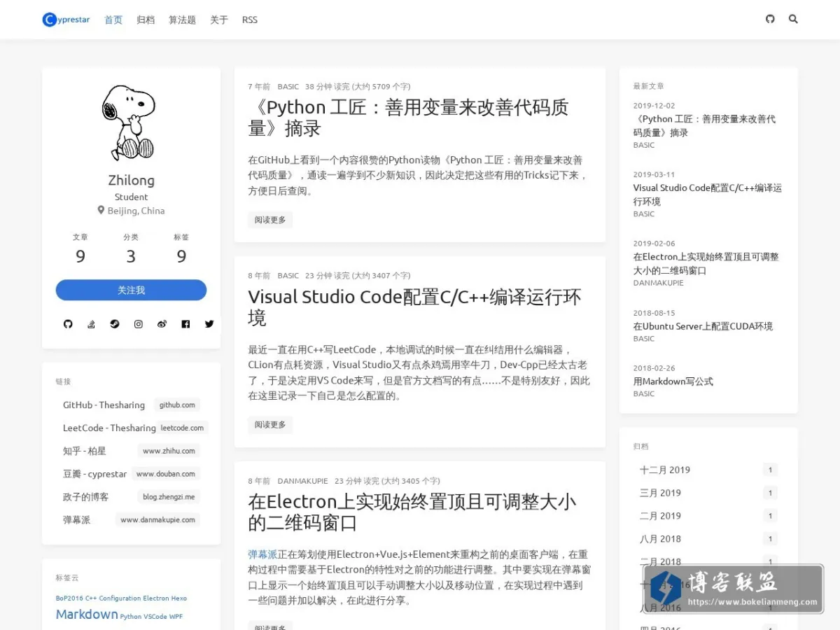Open recent article 在Ubuntu Server上配置CUDA环境
The width and height of the screenshot is (840, 630).
[703, 326]
